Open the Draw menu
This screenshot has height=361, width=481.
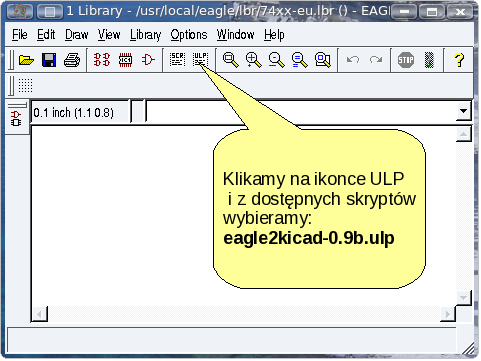tap(77, 35)
